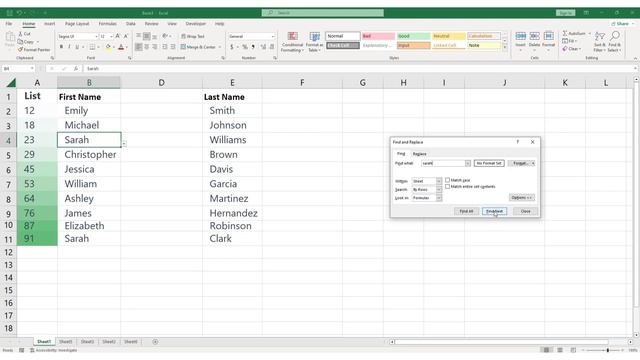
Task: Click the Orientation text angle icon
Action: tap(165, 36)
